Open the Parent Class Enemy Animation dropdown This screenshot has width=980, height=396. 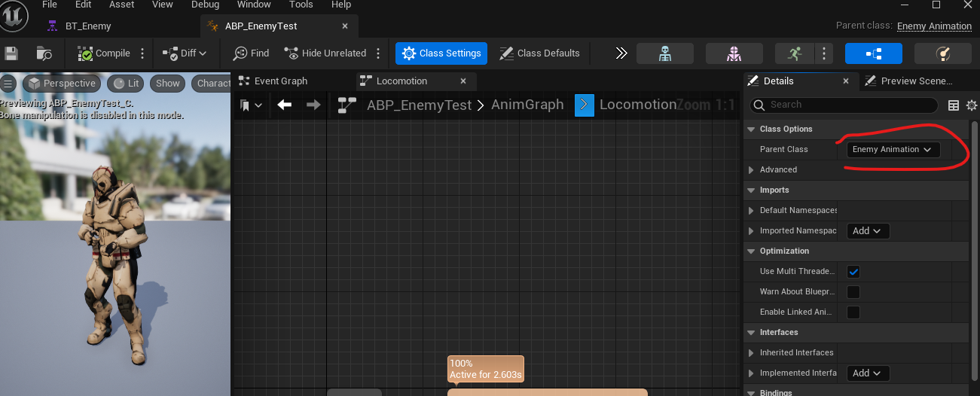click(x=893, y=149)
